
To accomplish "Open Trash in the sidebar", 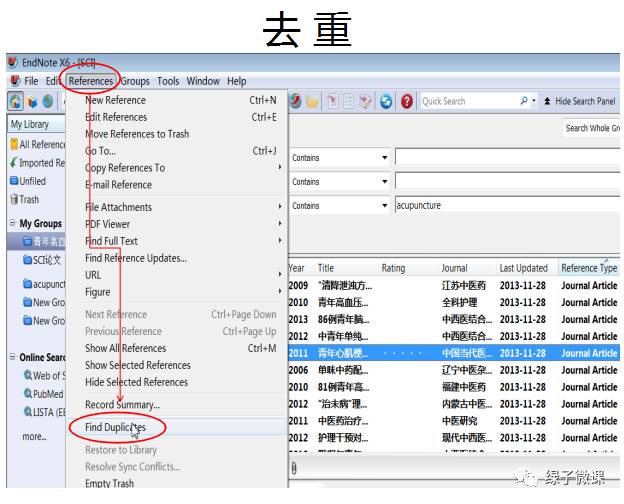I will (x=25, y=199).
